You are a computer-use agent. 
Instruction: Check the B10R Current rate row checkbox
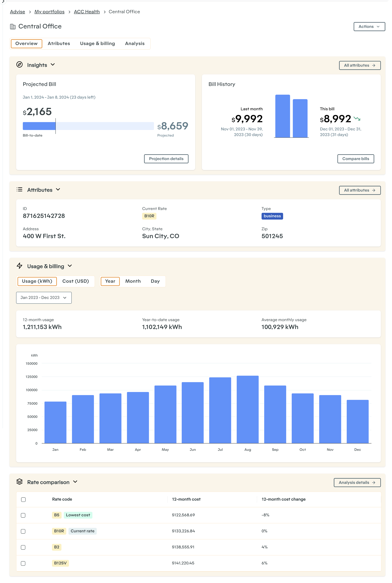pyautogui.click(x=23, y=531)
